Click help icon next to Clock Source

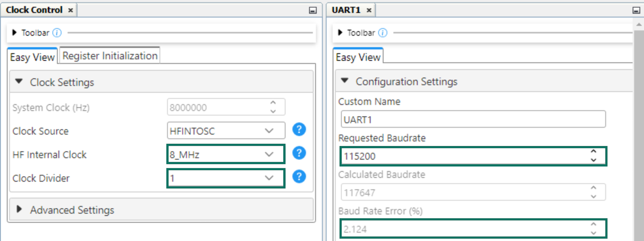[x=299, y=129]
